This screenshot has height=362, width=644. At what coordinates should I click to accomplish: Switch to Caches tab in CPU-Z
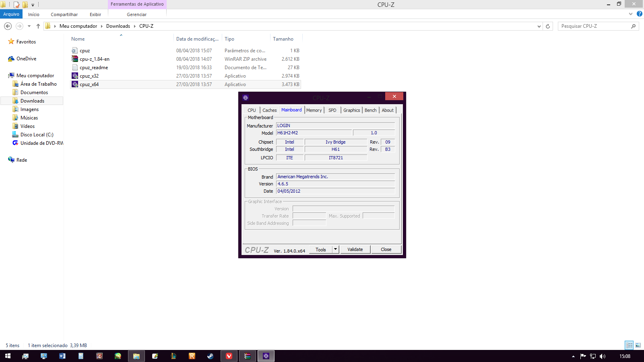pyautogui.click(x=270, y=110)
